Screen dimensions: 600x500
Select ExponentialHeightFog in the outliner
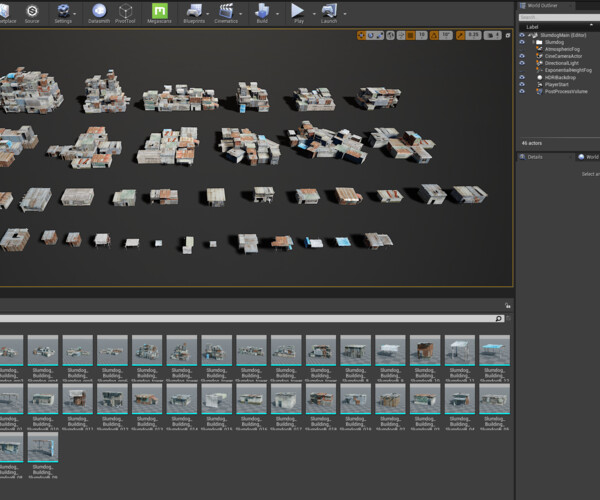[x=568, y=70]
